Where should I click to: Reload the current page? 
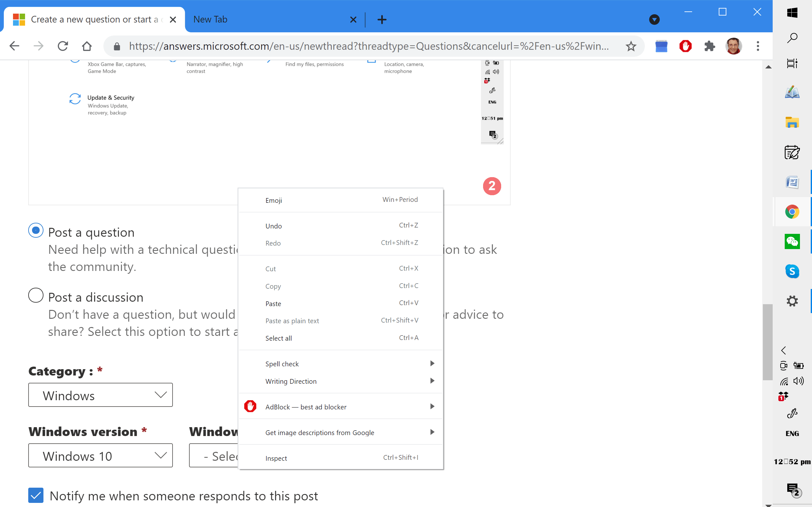pos(63,46)
